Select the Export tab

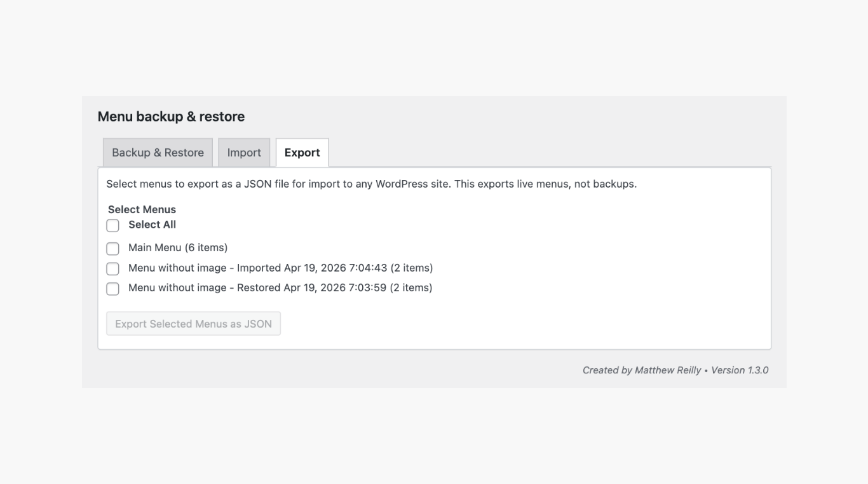pyautogui.click(x=302, y=153)
